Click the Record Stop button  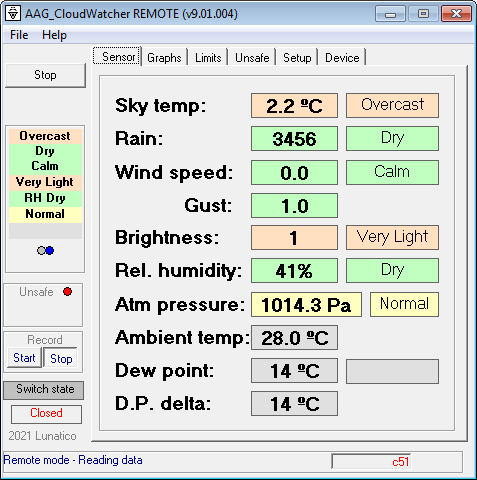61,358
